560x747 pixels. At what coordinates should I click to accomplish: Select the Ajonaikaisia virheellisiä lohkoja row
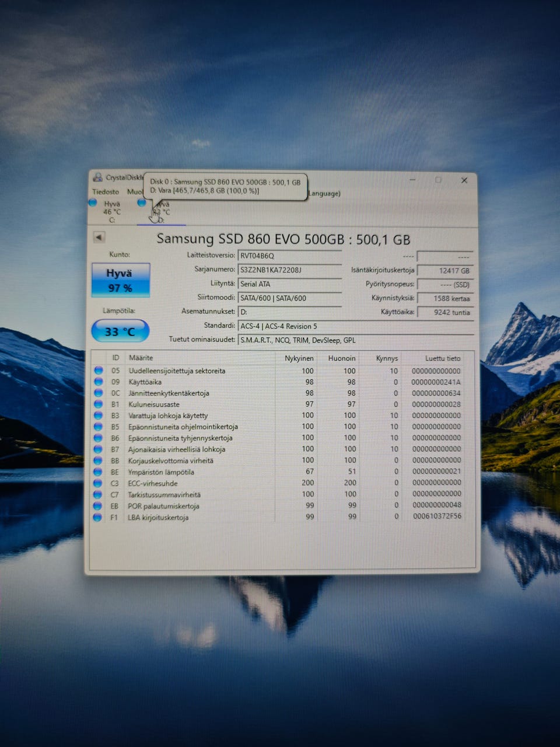point(278,449)
